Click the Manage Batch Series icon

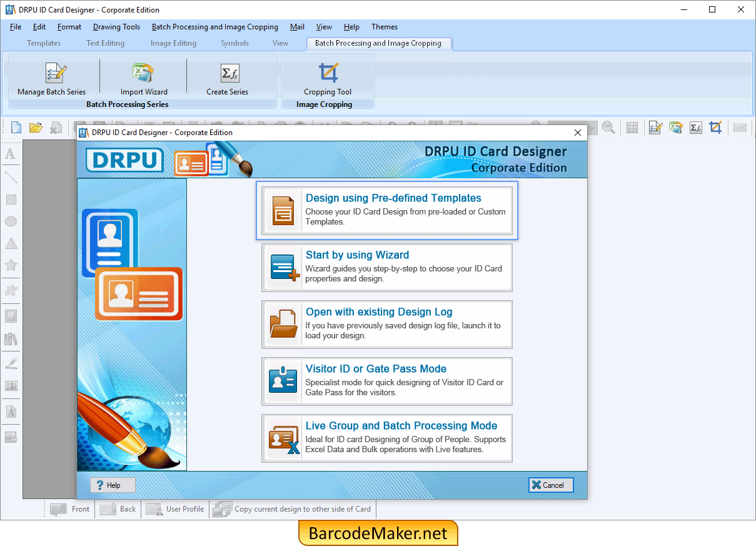pyautogui.click(x=56, y=73)
